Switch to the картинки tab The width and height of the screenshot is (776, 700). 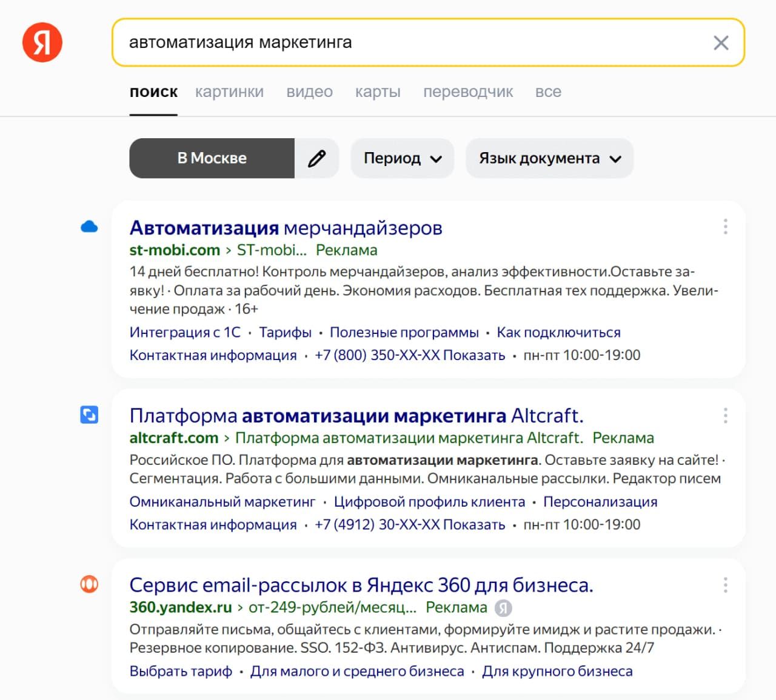(x=229, y=92)
